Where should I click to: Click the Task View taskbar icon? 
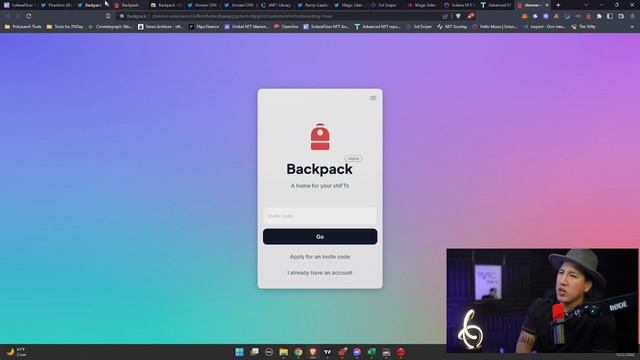click(x=254, y=352)
